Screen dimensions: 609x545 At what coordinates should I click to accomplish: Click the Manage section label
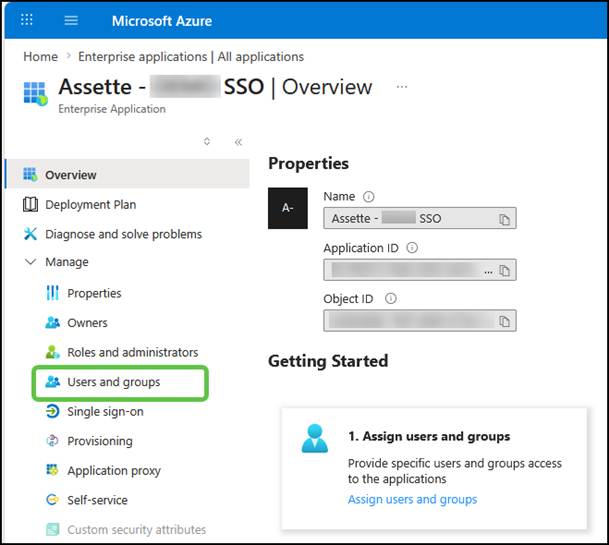pos(67,262)
